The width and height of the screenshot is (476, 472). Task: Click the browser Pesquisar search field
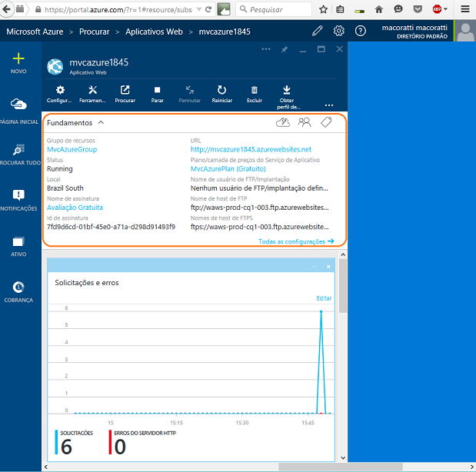[x=274, y=9]
